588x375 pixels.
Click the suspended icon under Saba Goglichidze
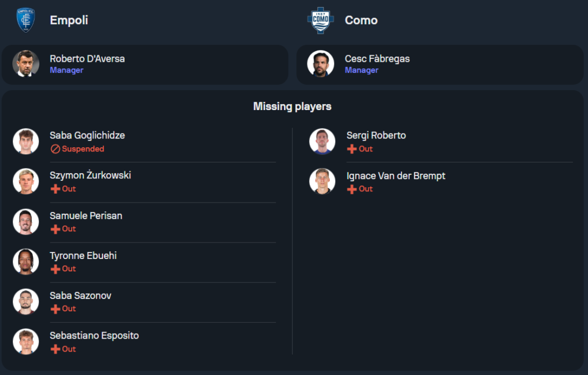pyautogui.click(x=55, y=150)
